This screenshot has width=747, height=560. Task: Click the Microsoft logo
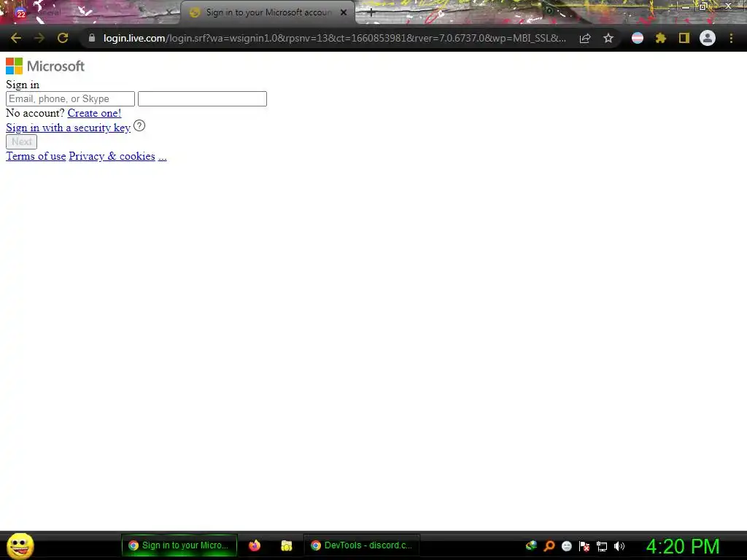coord(45,66)
